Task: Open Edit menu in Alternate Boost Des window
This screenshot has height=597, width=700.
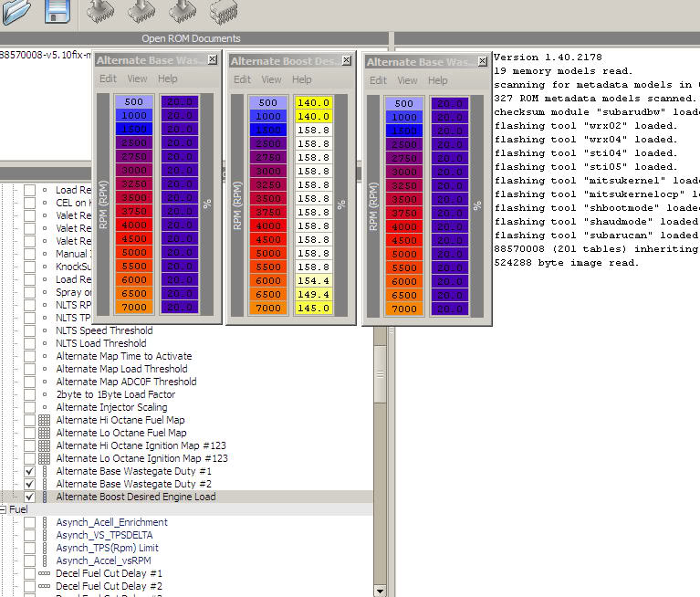Action: [x=243, y=79]
